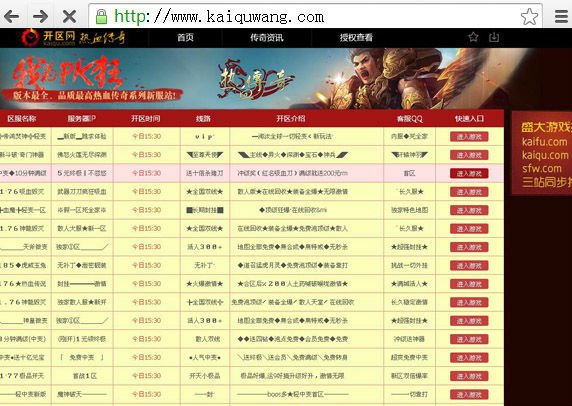The image size is (572, 406).
Task: Click the 人气中变 line cell
Action: 205,357
